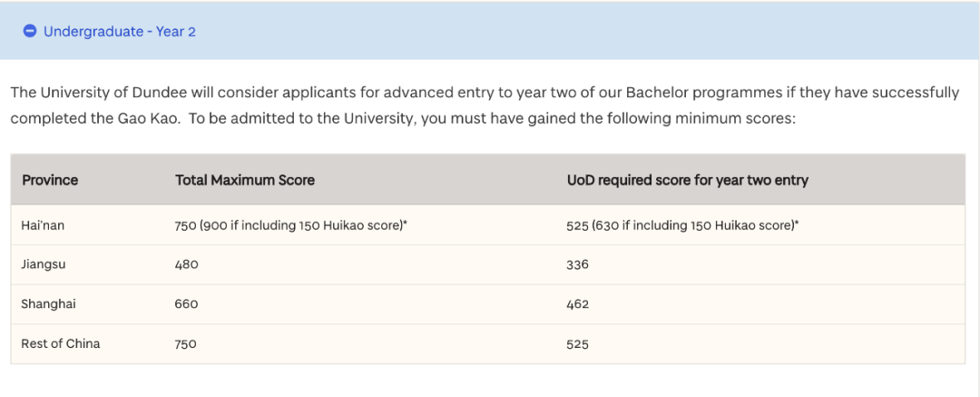Collapse the Undergraduate - Year 2 section icon
980x397 pixels.
(x=29, y=31)
